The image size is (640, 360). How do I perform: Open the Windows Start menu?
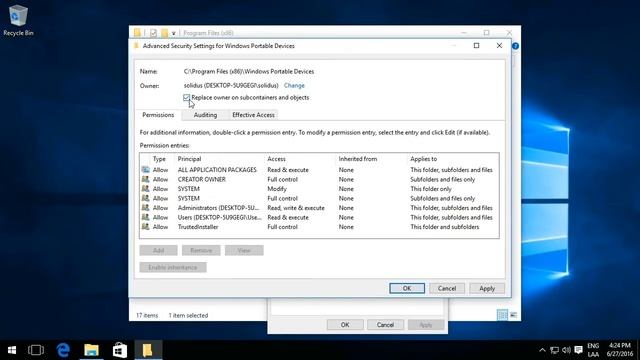[x=12, y=350]
